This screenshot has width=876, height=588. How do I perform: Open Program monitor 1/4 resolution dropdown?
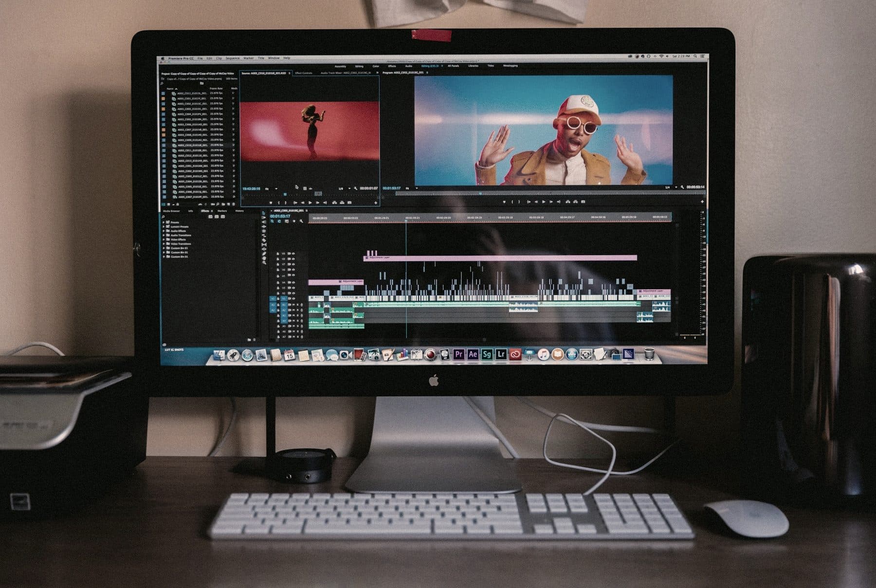pyautogui.click(x=672, y=187)
